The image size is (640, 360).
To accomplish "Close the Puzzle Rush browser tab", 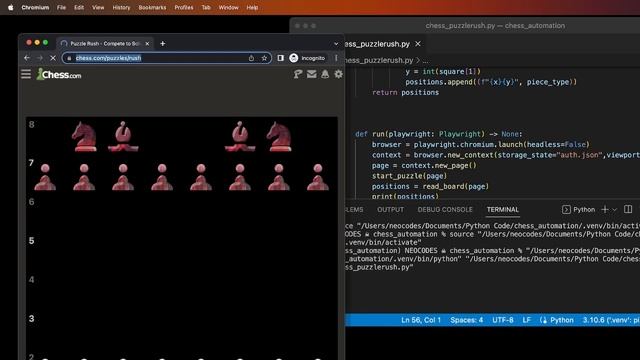I will tap(147, 43).
